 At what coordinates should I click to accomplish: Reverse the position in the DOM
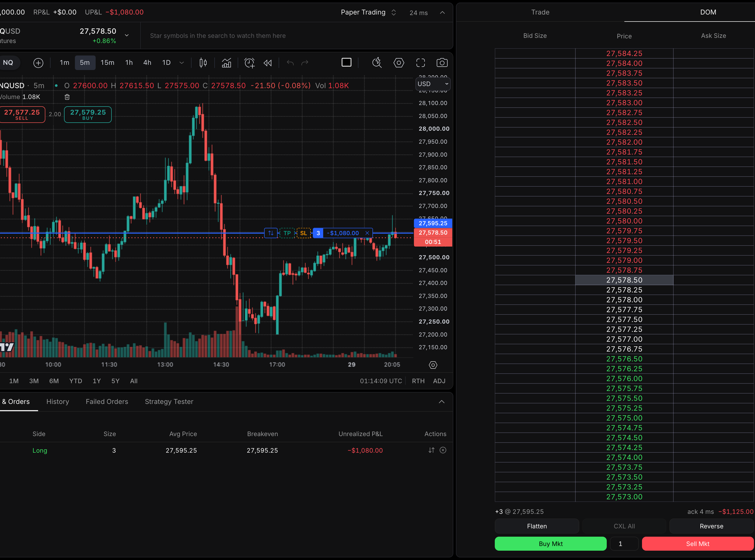pos(712,526)
